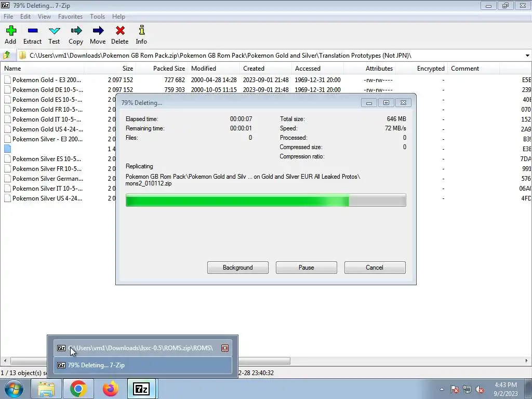
Task: Select file Pokemon Silver FR 10-5...
Action: tap(47, 168)
